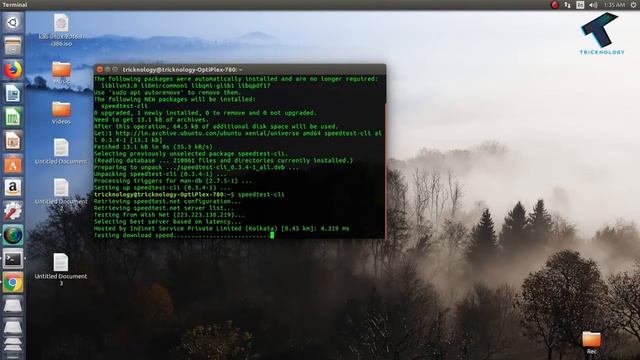Viewport: 640px width, 360px height.
Task: Open LibreOffice Writer from the dock
Action: [x=13, y=93]
